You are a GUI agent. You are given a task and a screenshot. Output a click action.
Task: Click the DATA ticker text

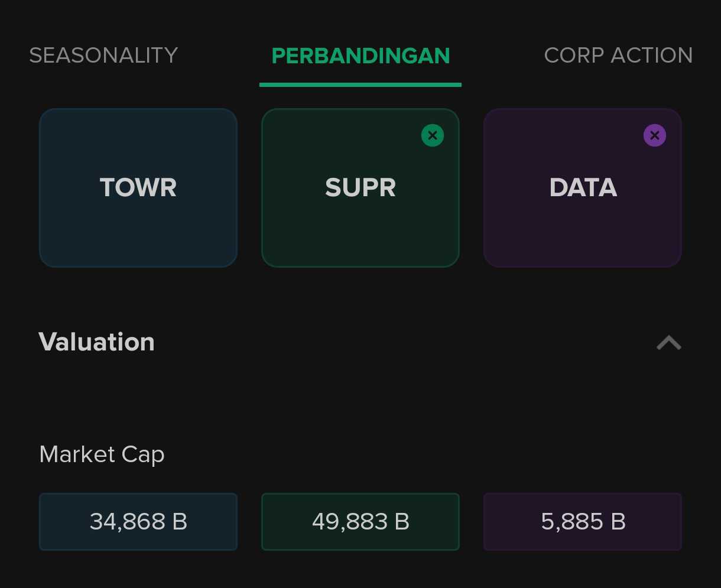583,188
